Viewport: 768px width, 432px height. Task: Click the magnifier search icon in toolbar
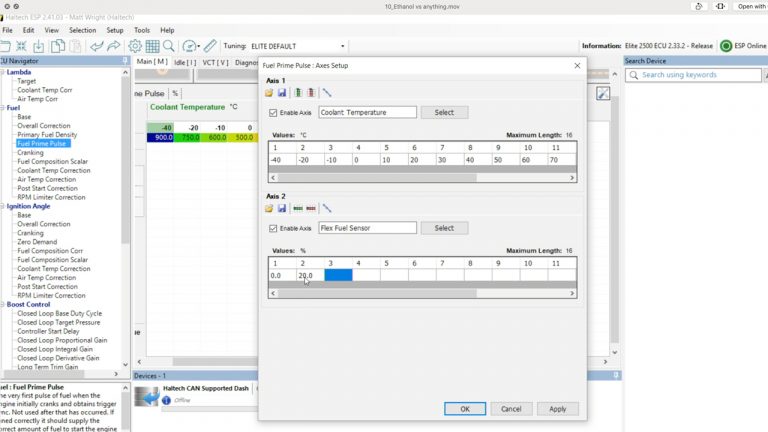[x=169, y=46]
